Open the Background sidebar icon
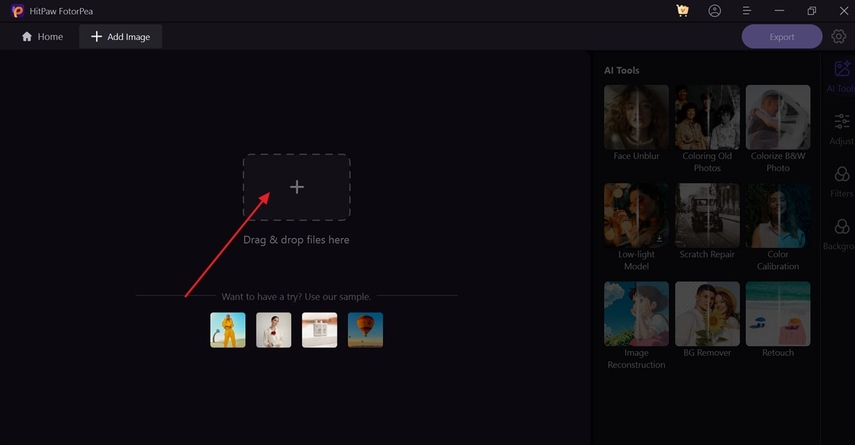The image size is (855, 445). [x=842, y=228]
